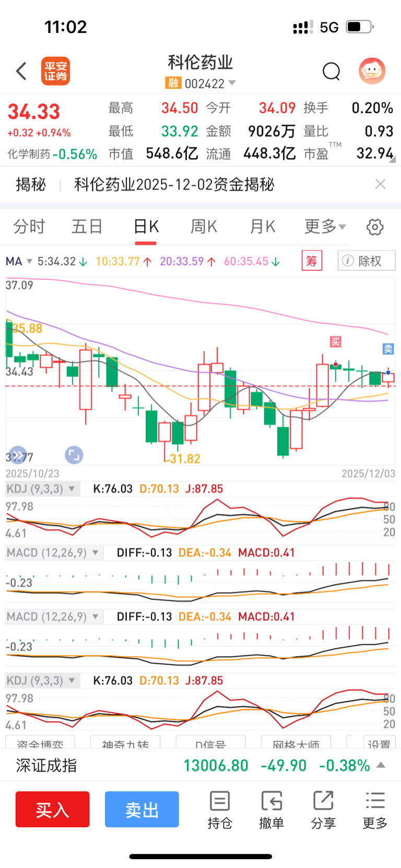The height and width of the screenshot is (868, 401).
Task: Open the mascot assistant avatar icon
Action: click(372, 71)
